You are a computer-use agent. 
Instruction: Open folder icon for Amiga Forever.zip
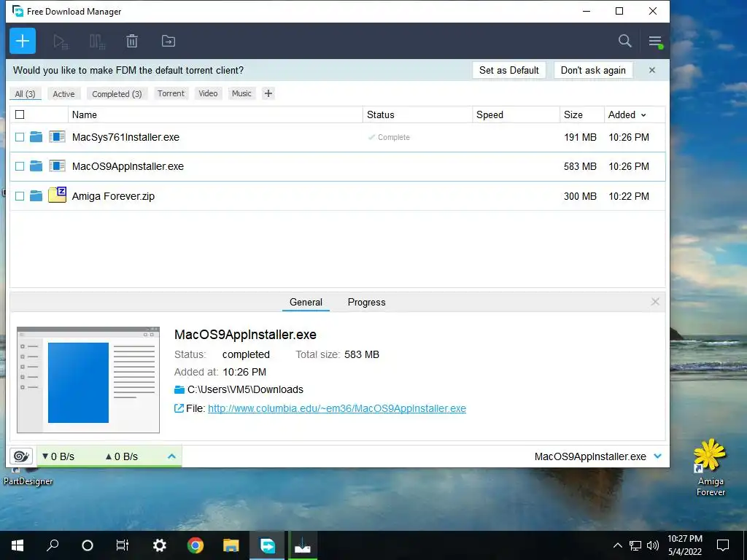click(36, 195)
